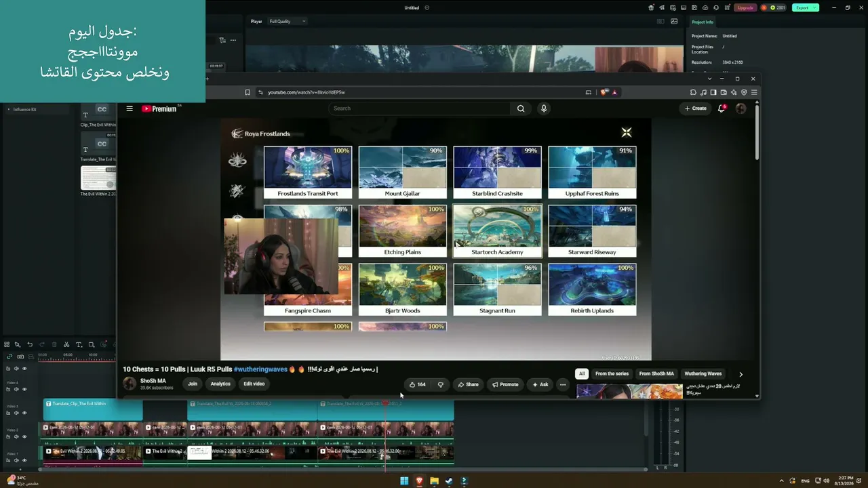Click the crop tool in timeline toolbar
The width and height of the screenshot is (868, 488).
pyautogui.click(x=92, y=344)
